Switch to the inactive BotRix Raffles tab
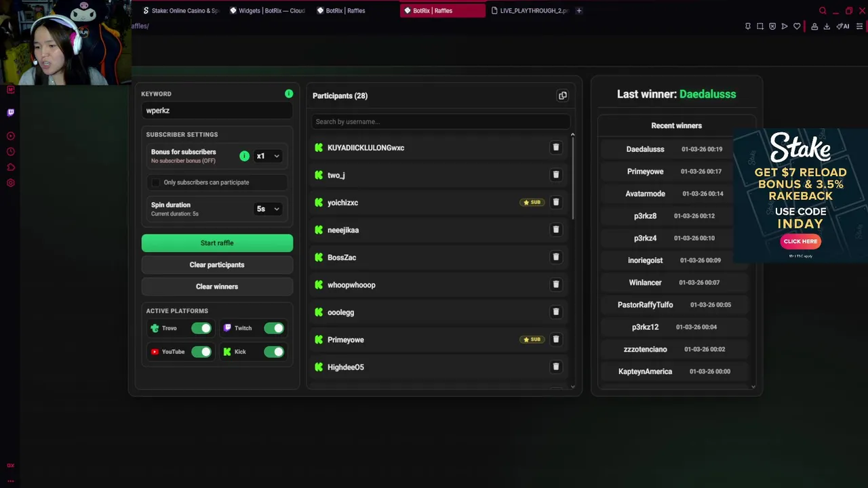This screenshot has height=488, width=868. (354, 11)
